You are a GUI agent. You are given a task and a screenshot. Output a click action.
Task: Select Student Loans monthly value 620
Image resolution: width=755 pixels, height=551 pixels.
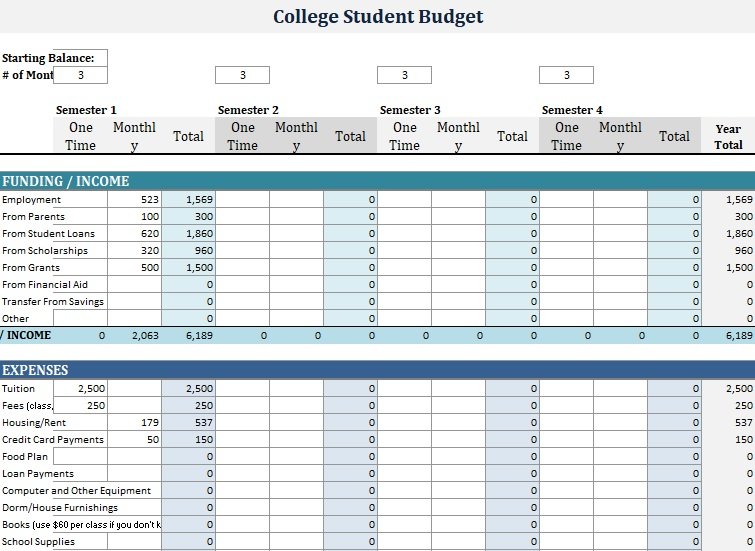(x=134, y=234)
